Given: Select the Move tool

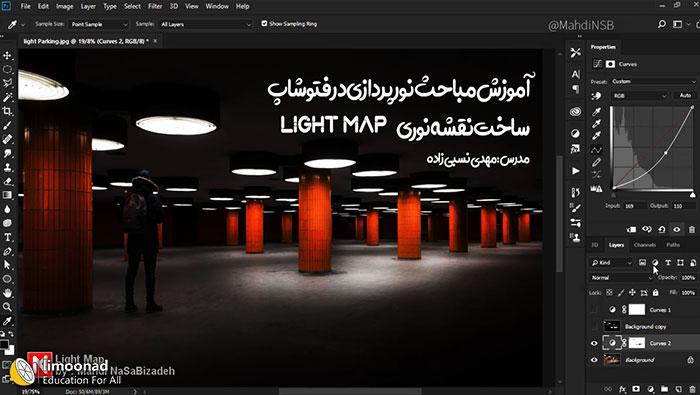Looking at the screenshot, I should pos(8,55).
